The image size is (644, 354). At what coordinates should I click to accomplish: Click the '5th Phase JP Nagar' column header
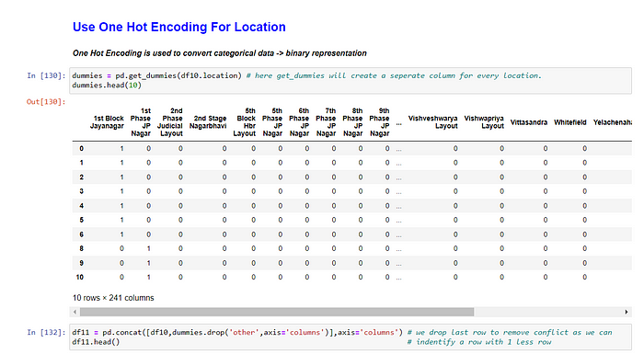(272, 122)
